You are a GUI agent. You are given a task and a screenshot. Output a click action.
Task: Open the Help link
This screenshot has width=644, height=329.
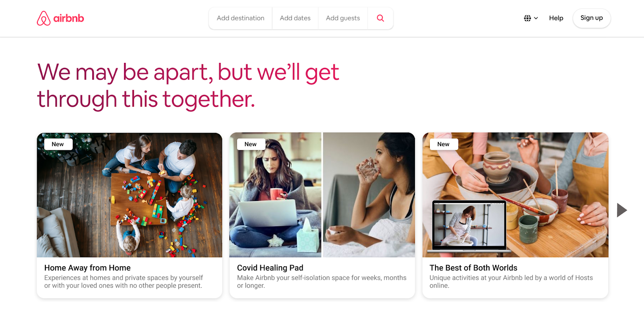click(556, 18)
